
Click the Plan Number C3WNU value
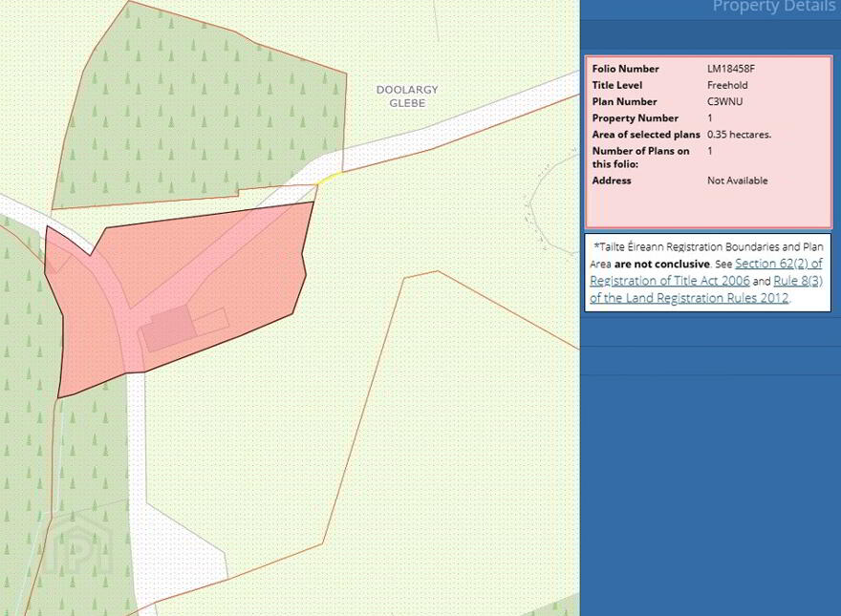[x=724, y=101]
